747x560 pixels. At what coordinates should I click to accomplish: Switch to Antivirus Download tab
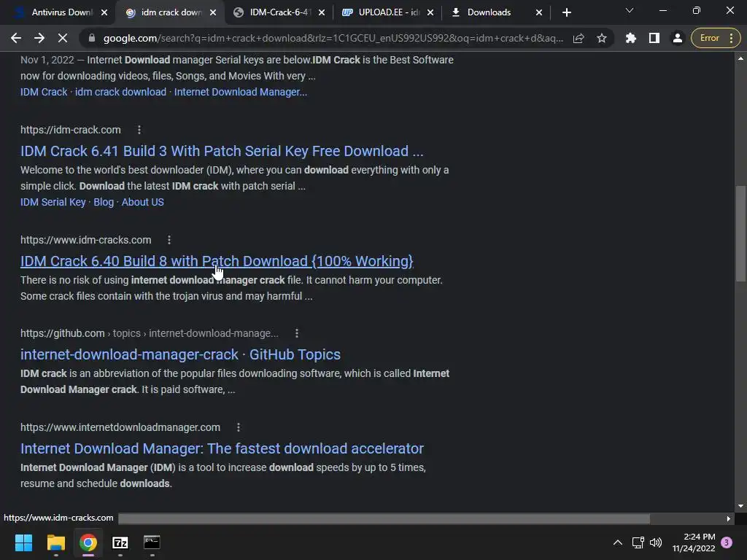pos(55,12)
